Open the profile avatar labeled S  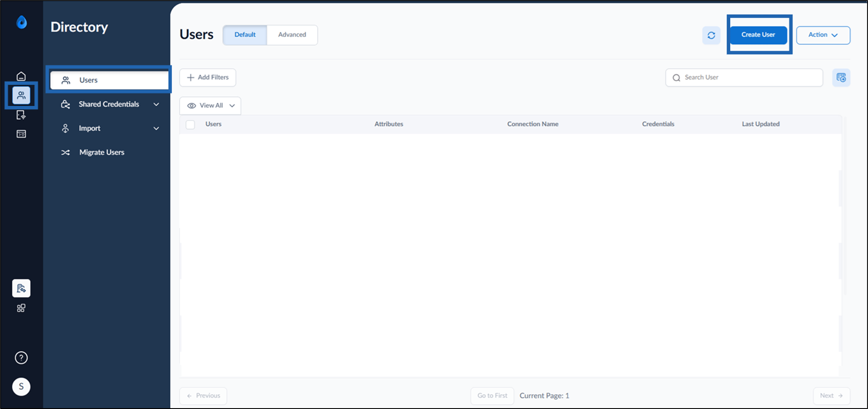tap(21, 386)
